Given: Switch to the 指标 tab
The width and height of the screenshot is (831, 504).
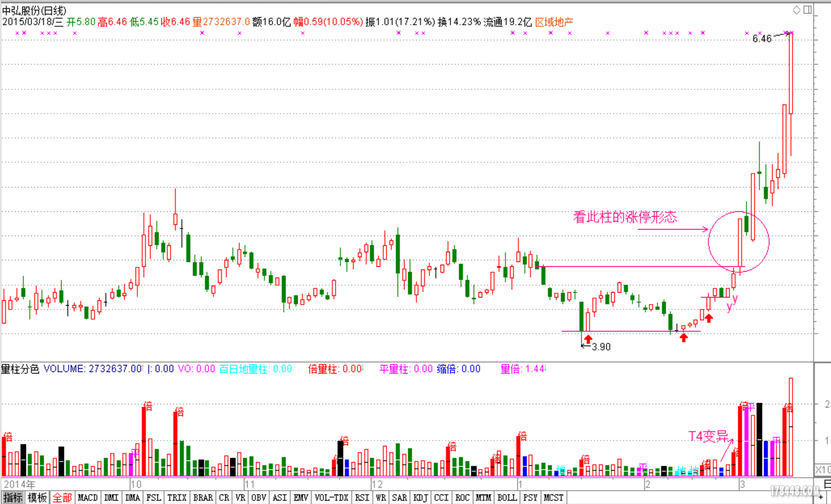Looking at the screenshot, I should [x=12, y=498].
